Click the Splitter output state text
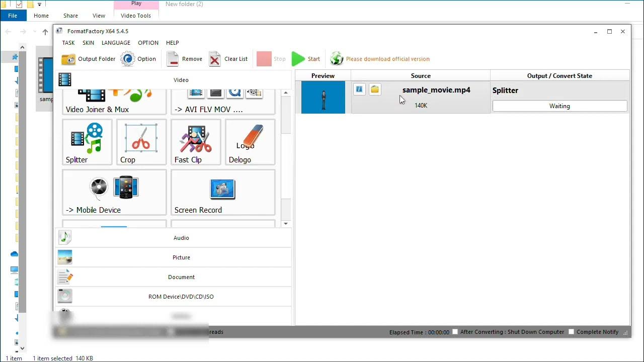 point(505,90)
